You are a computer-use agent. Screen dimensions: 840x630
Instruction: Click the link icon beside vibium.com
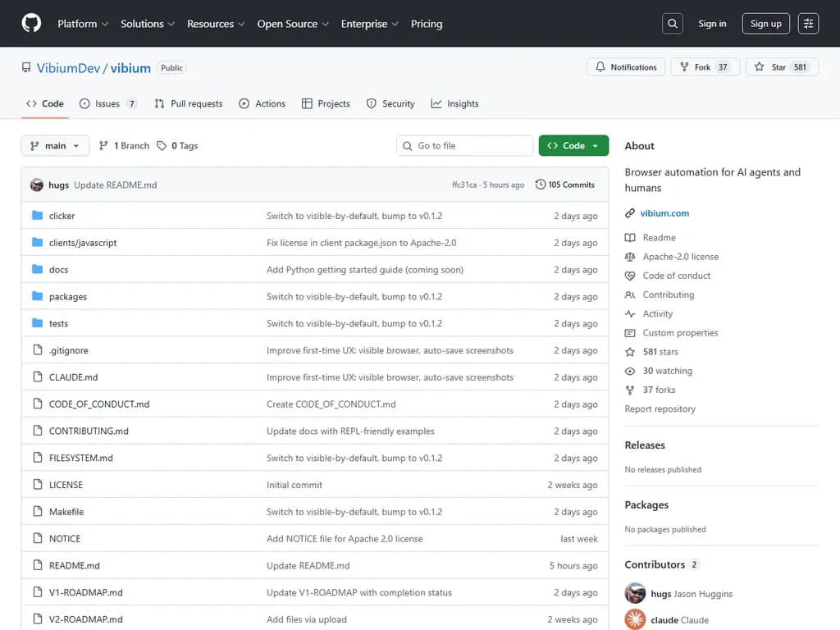[630, 213]
